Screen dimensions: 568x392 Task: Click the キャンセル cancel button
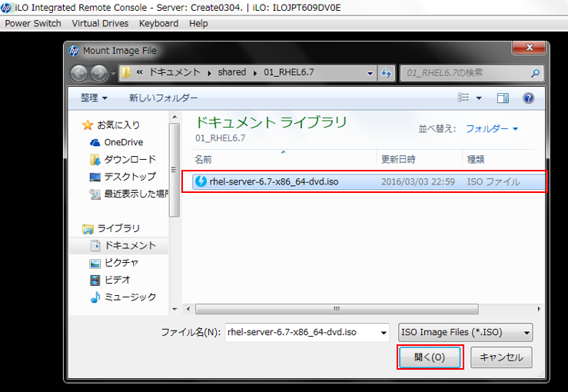coord(501,357)
